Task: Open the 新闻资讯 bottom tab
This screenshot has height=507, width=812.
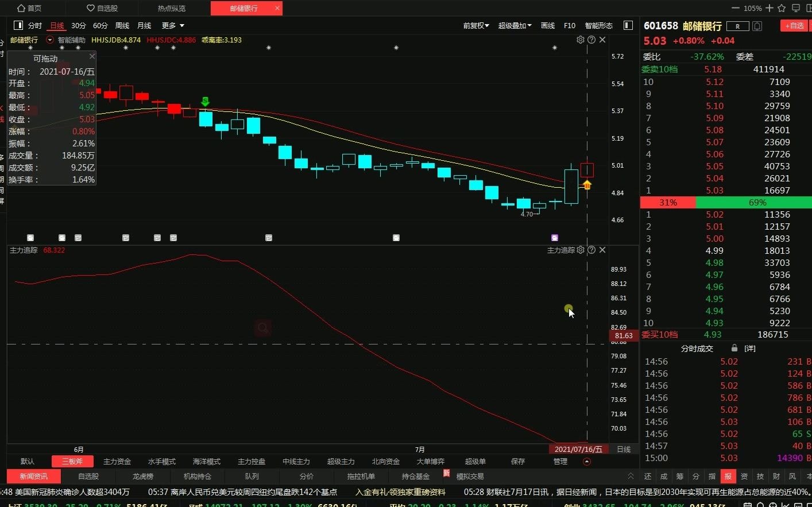Action: point(34,476)
